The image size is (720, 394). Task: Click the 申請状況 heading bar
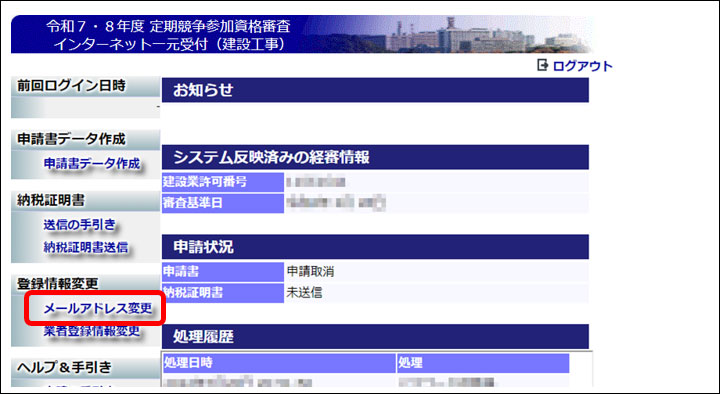(x=375, y=247)
